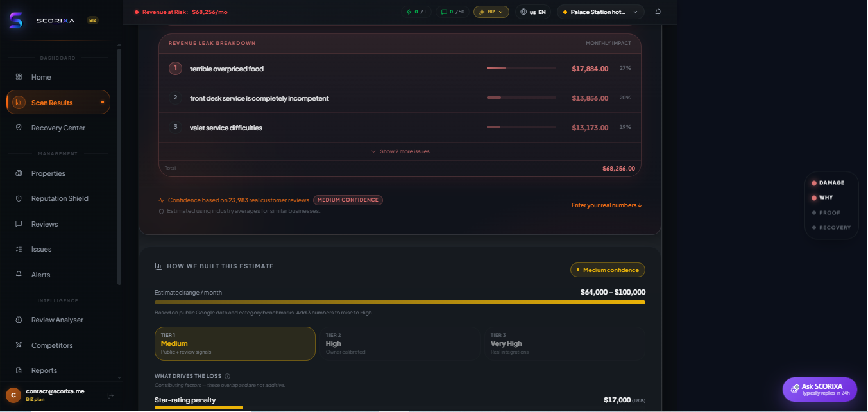This screenshot has height=412, width=868.
Task: Open Competitors page
Action: [x=58, y=345]
